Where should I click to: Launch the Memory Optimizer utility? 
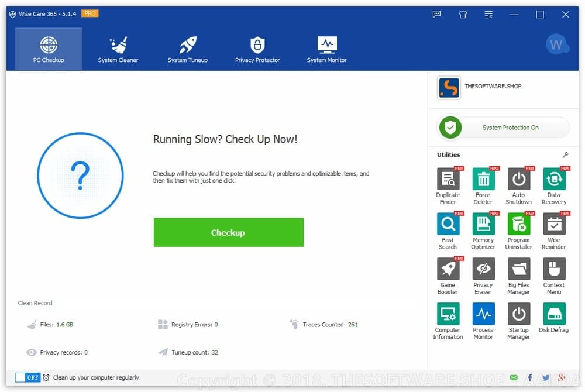(483, 231)
